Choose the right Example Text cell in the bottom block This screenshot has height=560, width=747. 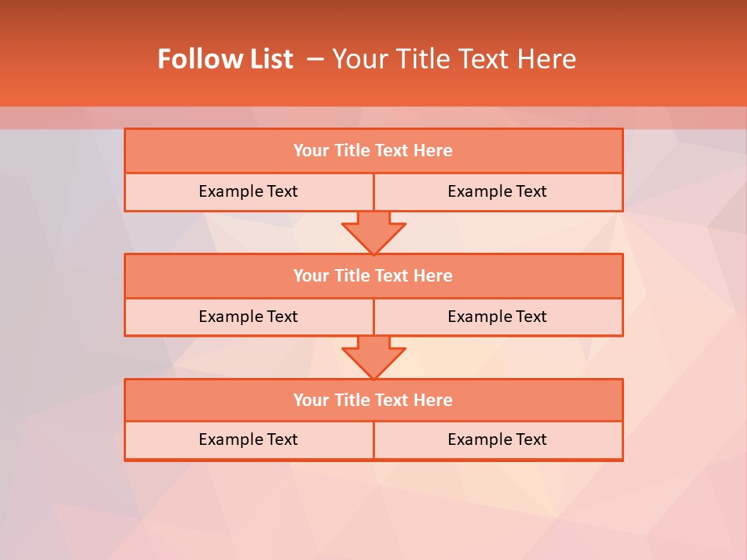point(499,440)
